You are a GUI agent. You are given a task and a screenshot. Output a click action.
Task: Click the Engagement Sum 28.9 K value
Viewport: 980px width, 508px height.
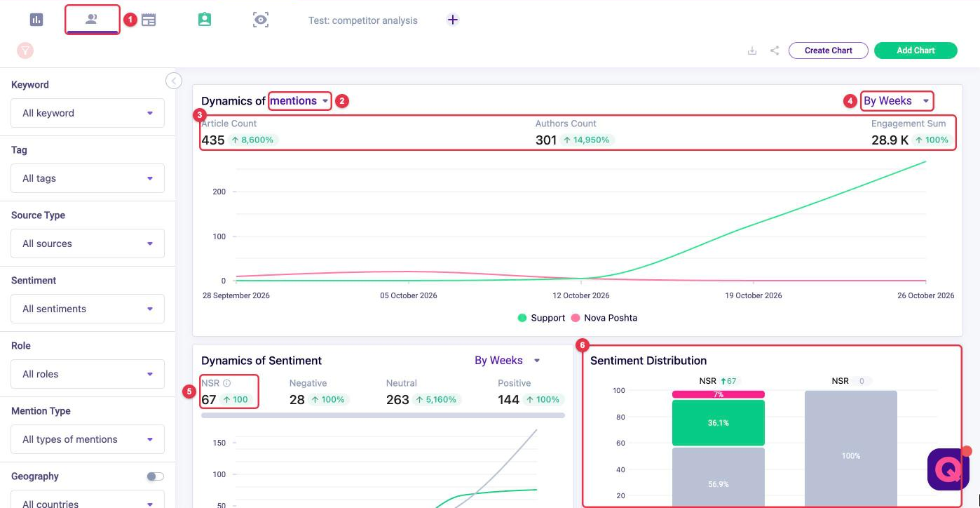pos(890,140)
